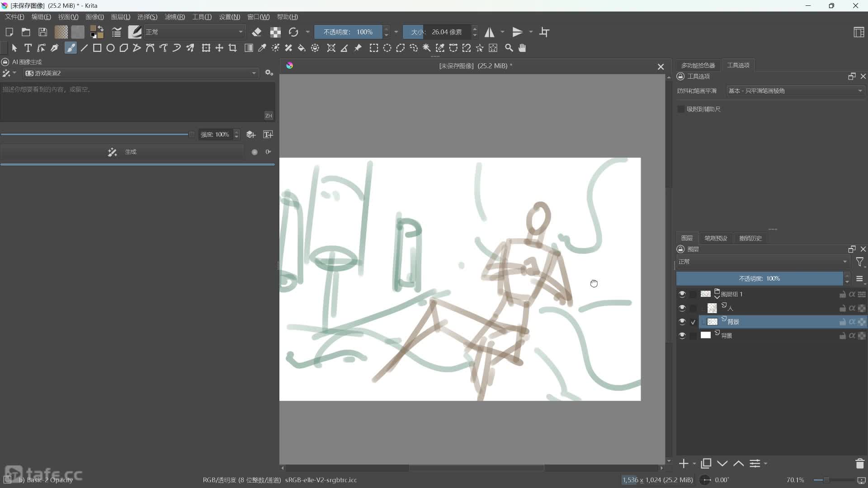The width and height of the screenshot is (868, 488).
Task: Toggle horizontal mirror tool
Action: [x=490, y=32]
